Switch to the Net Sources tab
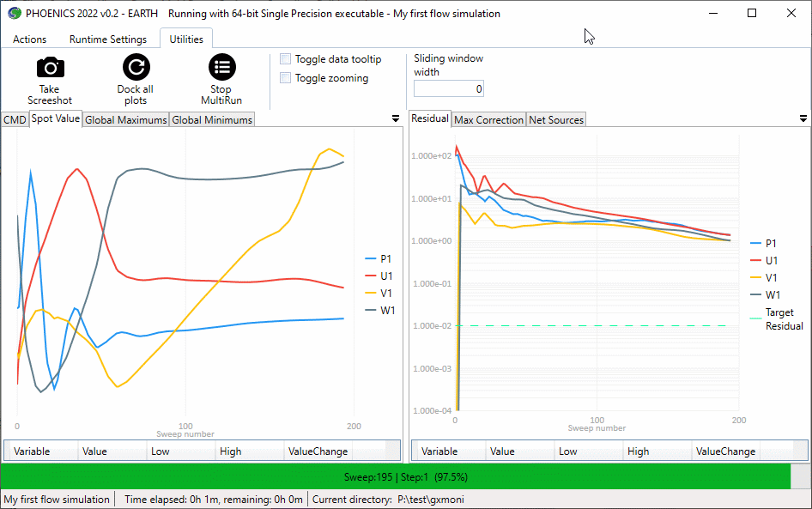The width and height of the screenshot is (812, 509). coord(556,120)
